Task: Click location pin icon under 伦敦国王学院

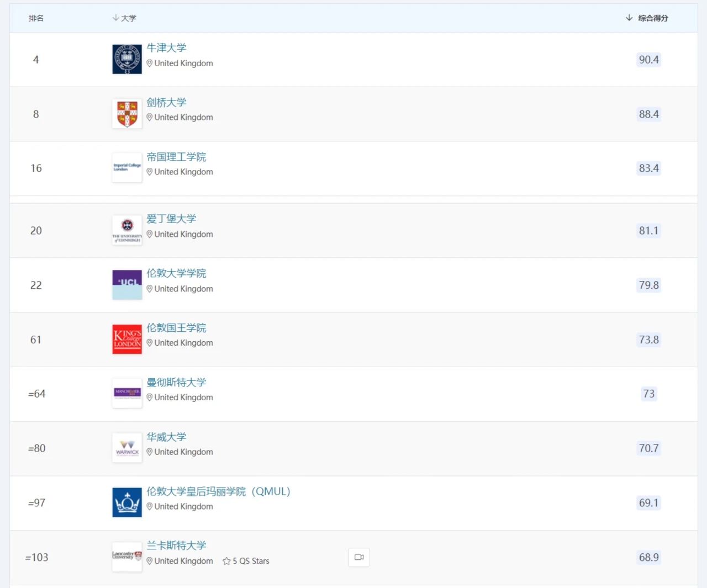Action: 149,343
